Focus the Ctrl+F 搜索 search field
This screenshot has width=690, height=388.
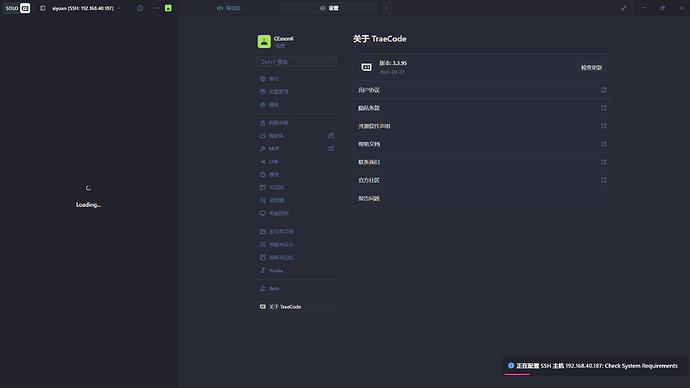[x=297, y=62]
